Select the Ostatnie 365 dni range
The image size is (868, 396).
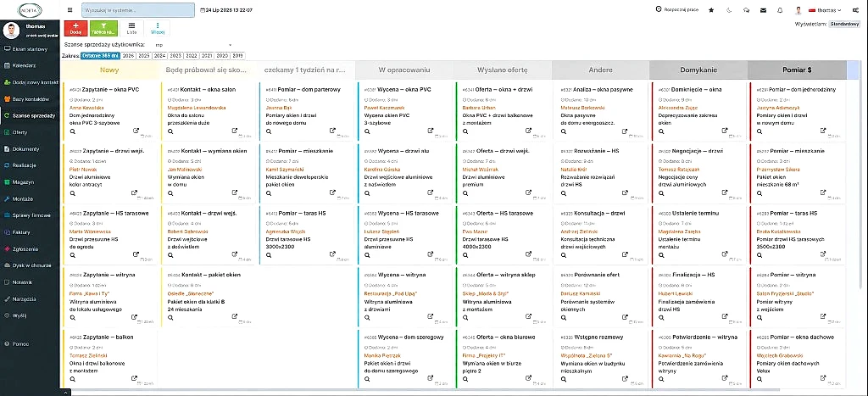click(x=100, y=56)
